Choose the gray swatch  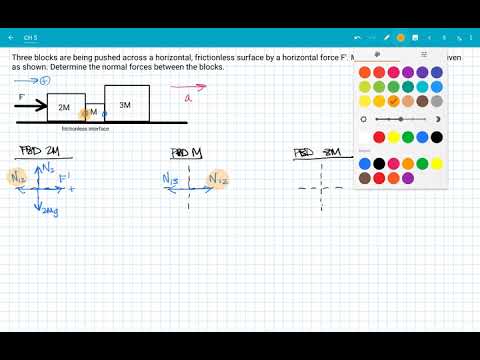[437, 101]
